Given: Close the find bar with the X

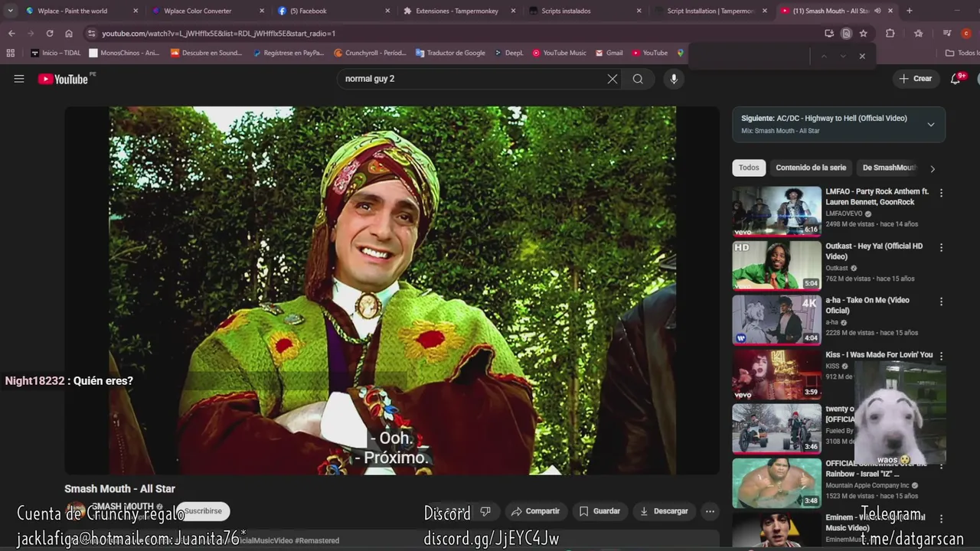Looking at the screenshot, I should [x=862, y=56].
